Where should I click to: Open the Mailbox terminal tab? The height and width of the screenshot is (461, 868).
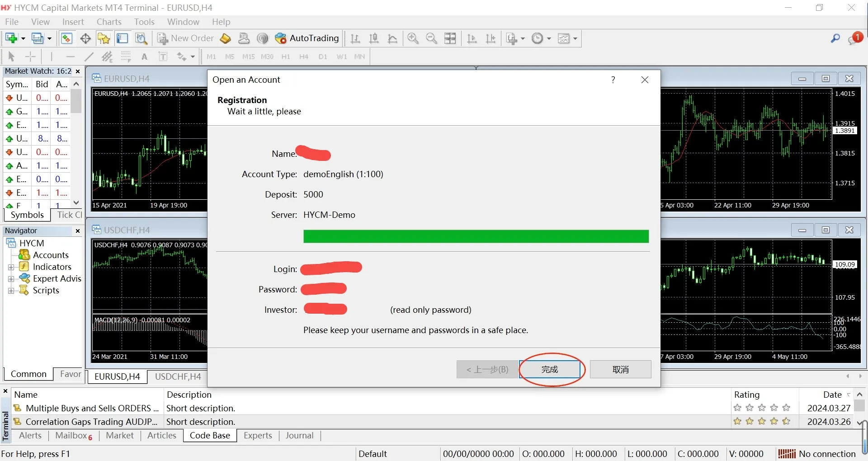pos(74,436)
